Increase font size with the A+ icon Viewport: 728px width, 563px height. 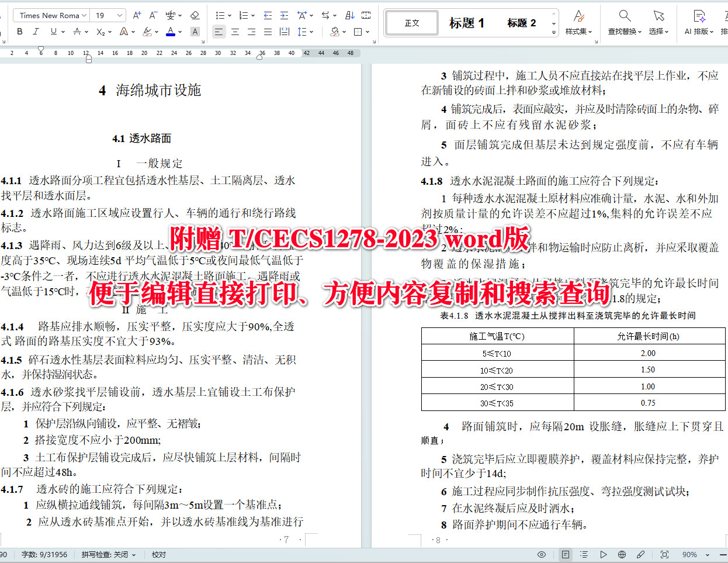pyautogui.click(x=137, y=15)
